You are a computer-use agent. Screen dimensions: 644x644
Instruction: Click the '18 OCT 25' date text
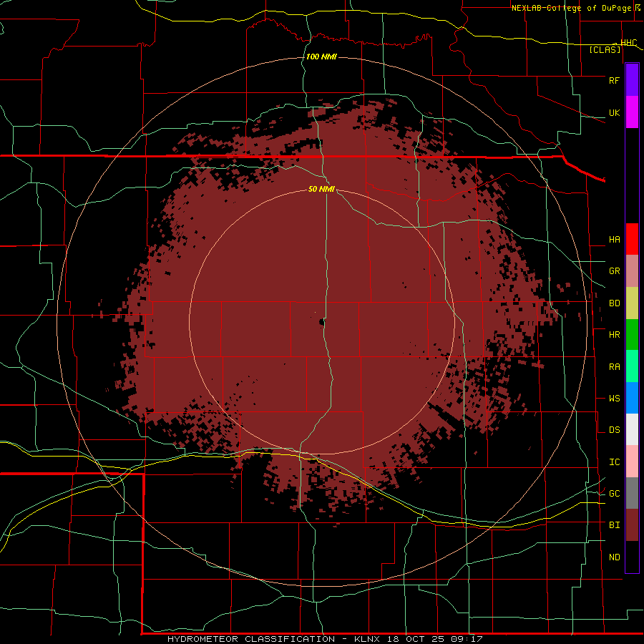(415, 639)
